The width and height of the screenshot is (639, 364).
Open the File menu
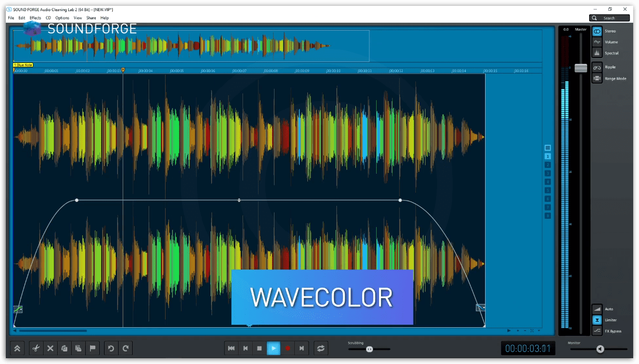(11, 18)
